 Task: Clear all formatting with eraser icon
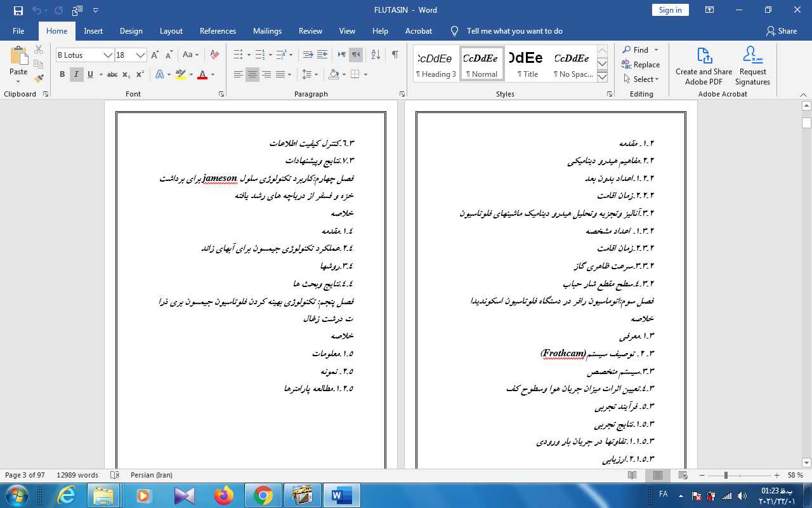pyautogui.click(x=214, y=55)
